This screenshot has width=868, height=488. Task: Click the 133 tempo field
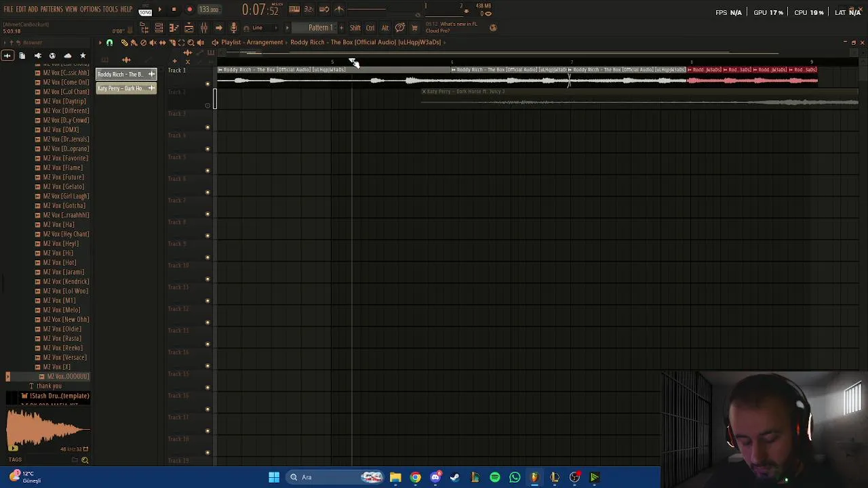[x=209, y=9]
